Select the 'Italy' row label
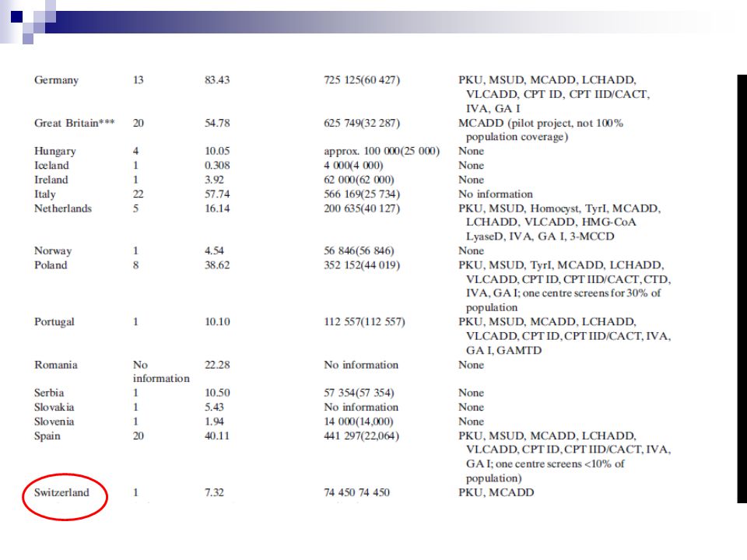 tap(45, 194)
